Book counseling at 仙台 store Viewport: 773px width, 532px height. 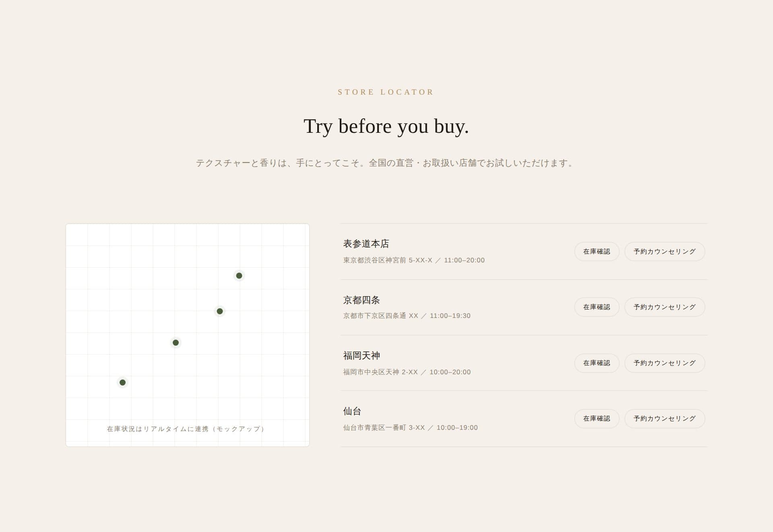click(664, 419)
